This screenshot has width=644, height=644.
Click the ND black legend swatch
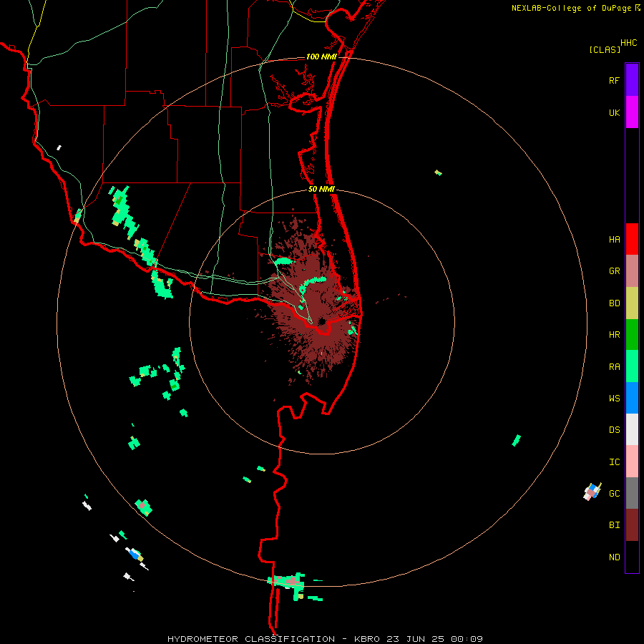click(632, 557)
